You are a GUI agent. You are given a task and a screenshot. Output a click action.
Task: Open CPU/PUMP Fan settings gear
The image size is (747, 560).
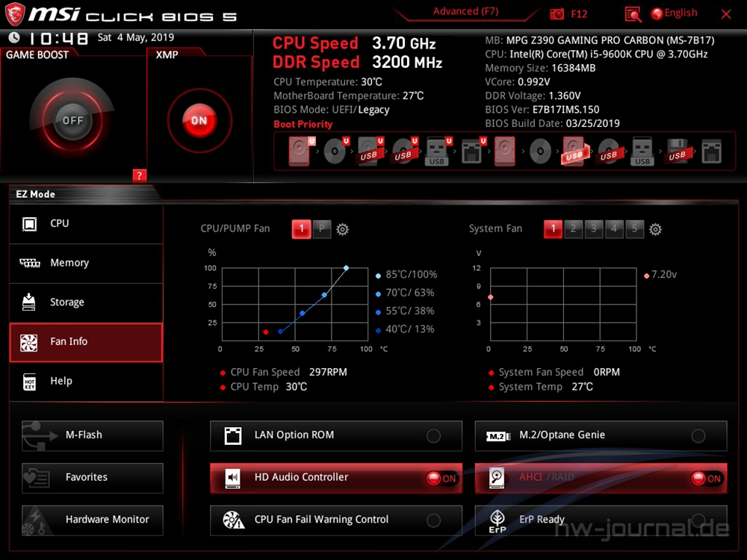click(x=343, y=229)
